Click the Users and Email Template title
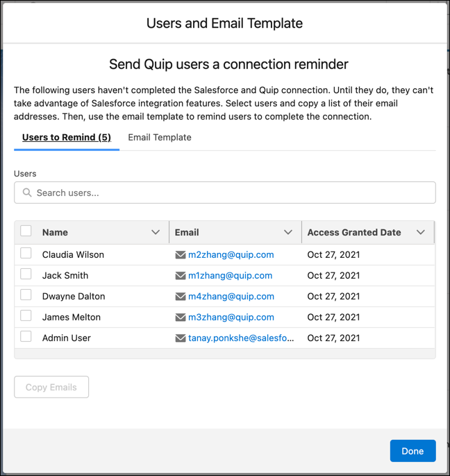Screen dimensions: 450x476 (x=224, y=24)
